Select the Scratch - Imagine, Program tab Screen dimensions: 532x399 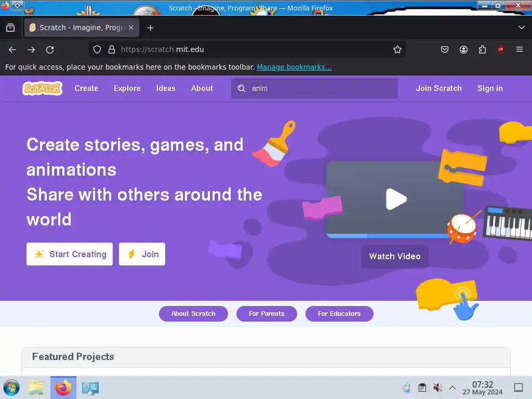pyautogui.click(x=82, y=28)
